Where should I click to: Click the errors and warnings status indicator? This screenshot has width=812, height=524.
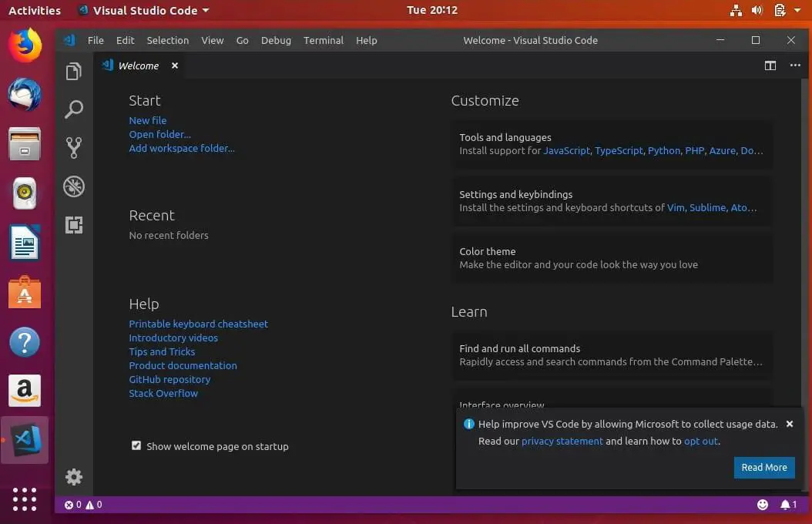click(82, 504)
